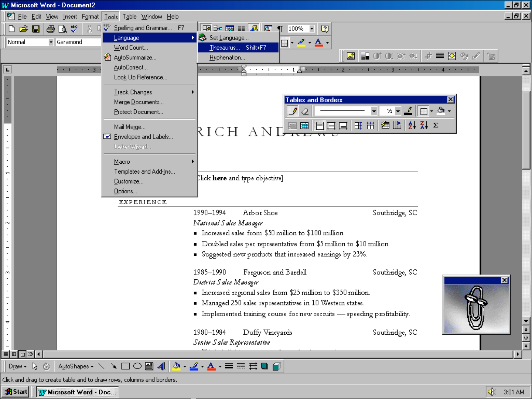Image resolution: width=532 pixels, height=399 pixels.
Task: Toggle Align Bottom in Tables and Borders
Action: point(343,126)
